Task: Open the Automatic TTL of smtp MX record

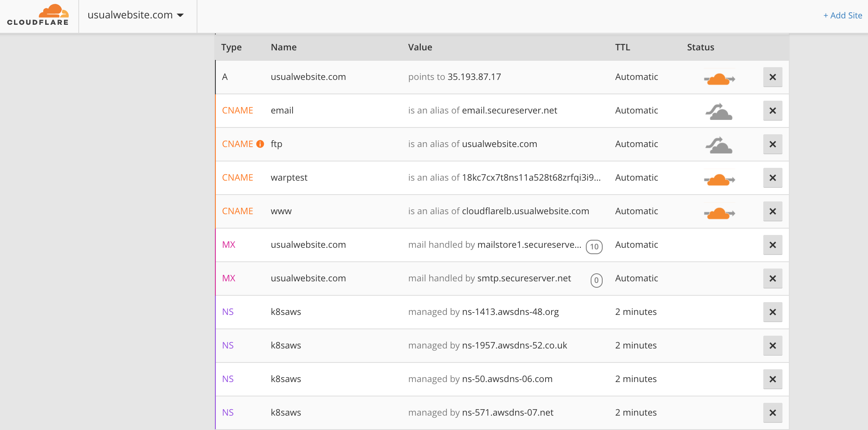Action: [x=637, y=278]
